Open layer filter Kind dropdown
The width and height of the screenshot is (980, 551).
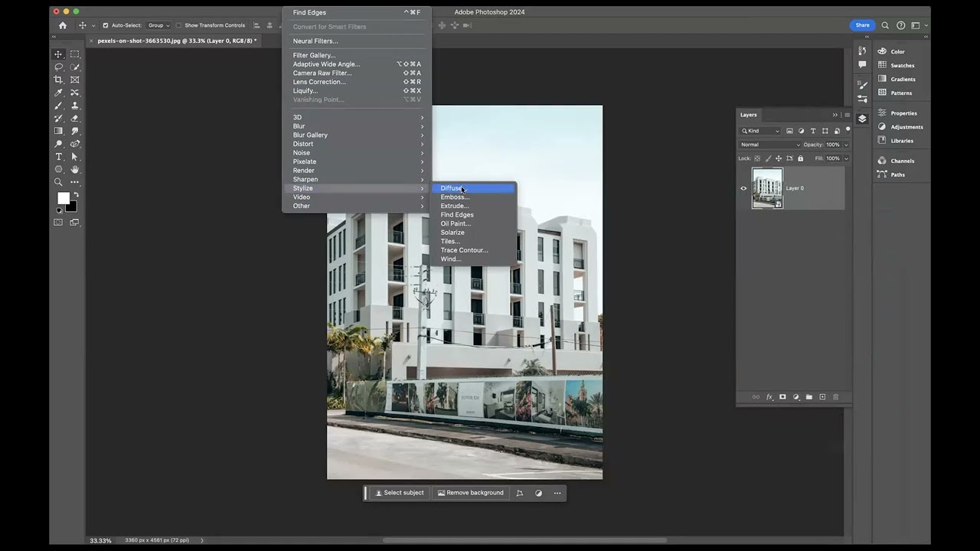pos(760,131)
